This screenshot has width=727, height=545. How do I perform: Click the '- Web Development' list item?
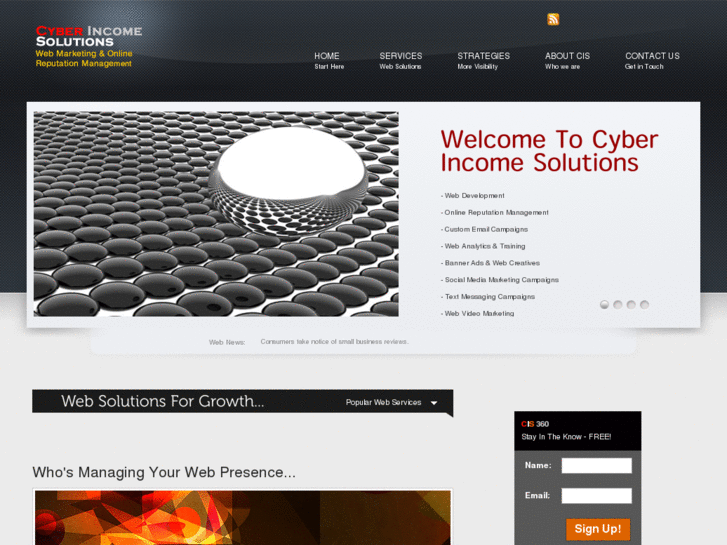point(472,196)
